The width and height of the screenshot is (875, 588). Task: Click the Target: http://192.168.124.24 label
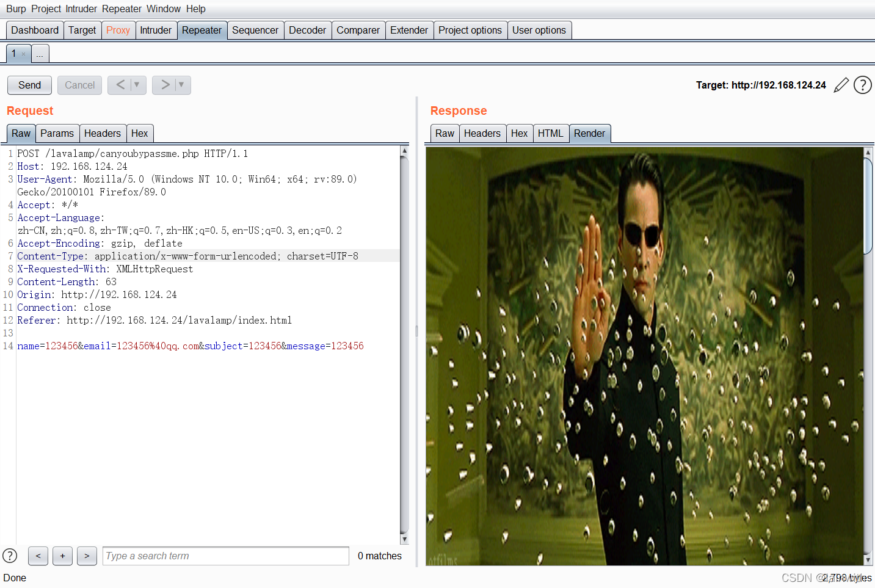pos(761,85)
